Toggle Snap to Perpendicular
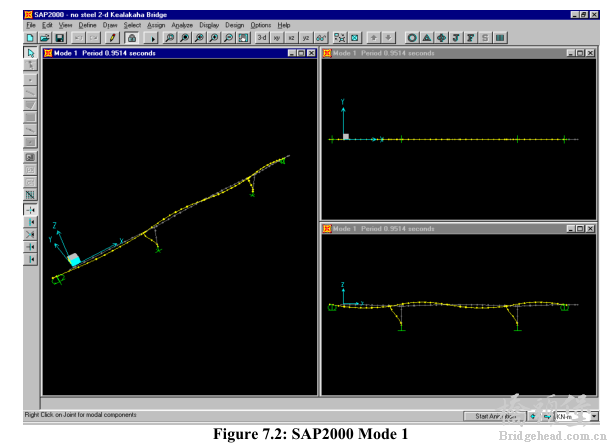The height and width of the screenshot is (448, 614). click(31, 247)
